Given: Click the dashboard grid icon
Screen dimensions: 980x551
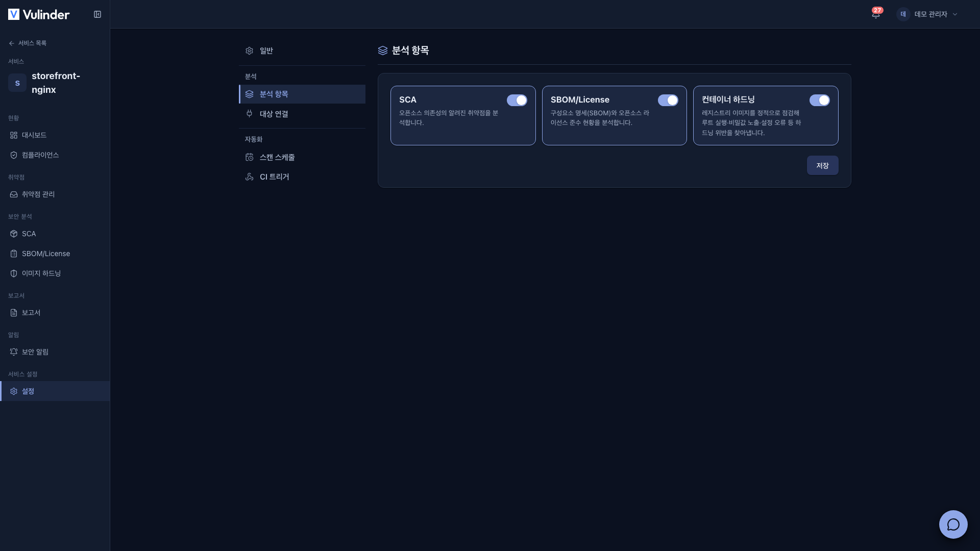Looking at the screenshot, I should 14,135.
